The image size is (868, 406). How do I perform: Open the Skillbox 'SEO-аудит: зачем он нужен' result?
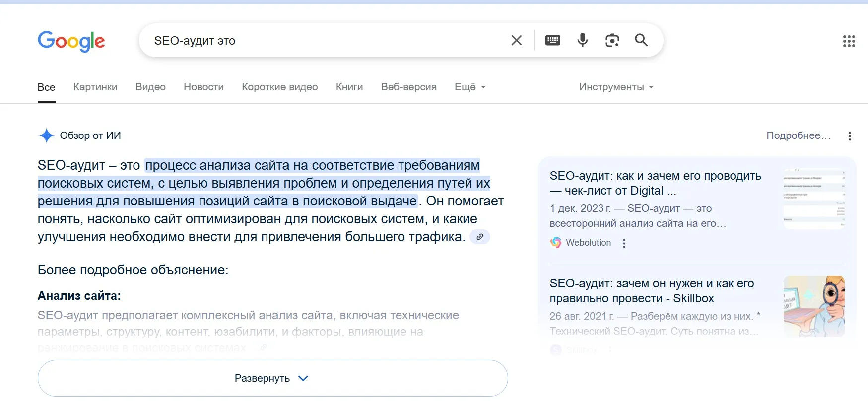point(652,291)
